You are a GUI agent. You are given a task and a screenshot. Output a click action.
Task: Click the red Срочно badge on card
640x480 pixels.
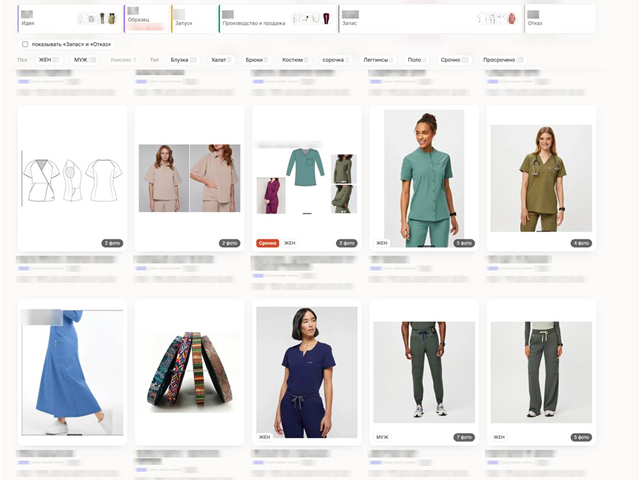[267, 243]
